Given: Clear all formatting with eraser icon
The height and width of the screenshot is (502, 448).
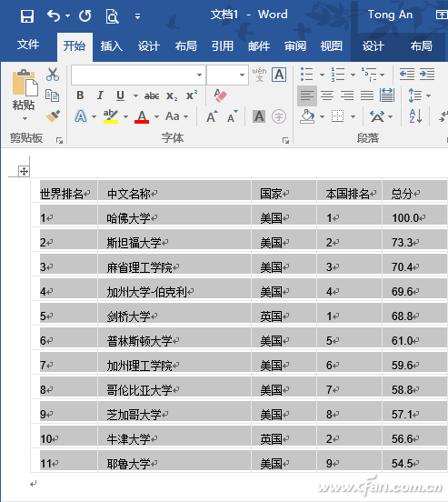Looking at the screenshot, I should coord(220,95).
